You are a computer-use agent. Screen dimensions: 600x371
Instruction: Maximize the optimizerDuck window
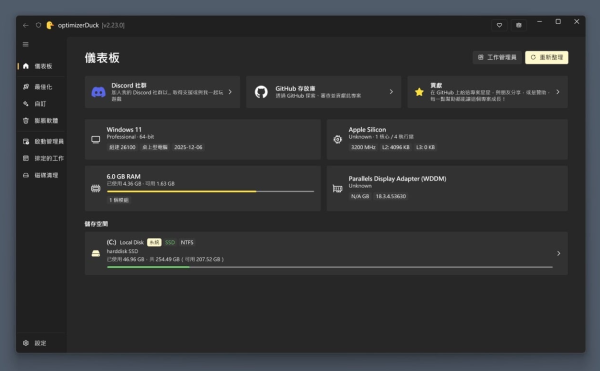pyautogui.click(x=558, y=22)
